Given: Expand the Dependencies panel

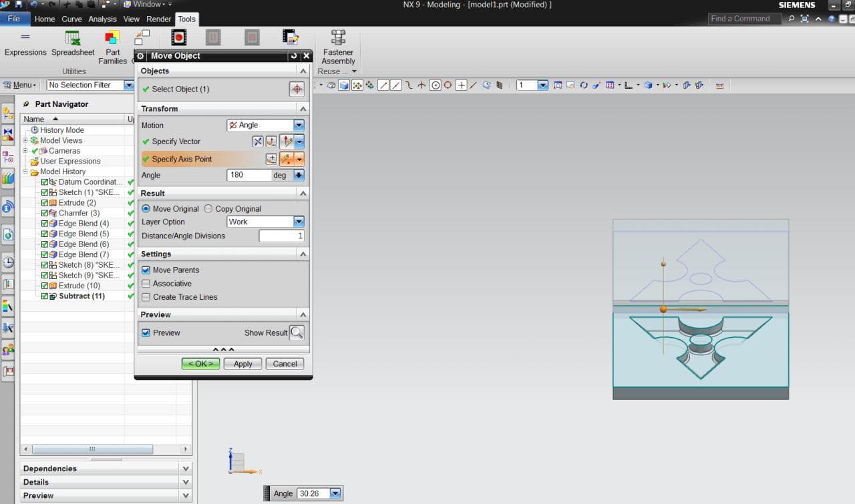Looking at the screenshot, I should [186, 469].
